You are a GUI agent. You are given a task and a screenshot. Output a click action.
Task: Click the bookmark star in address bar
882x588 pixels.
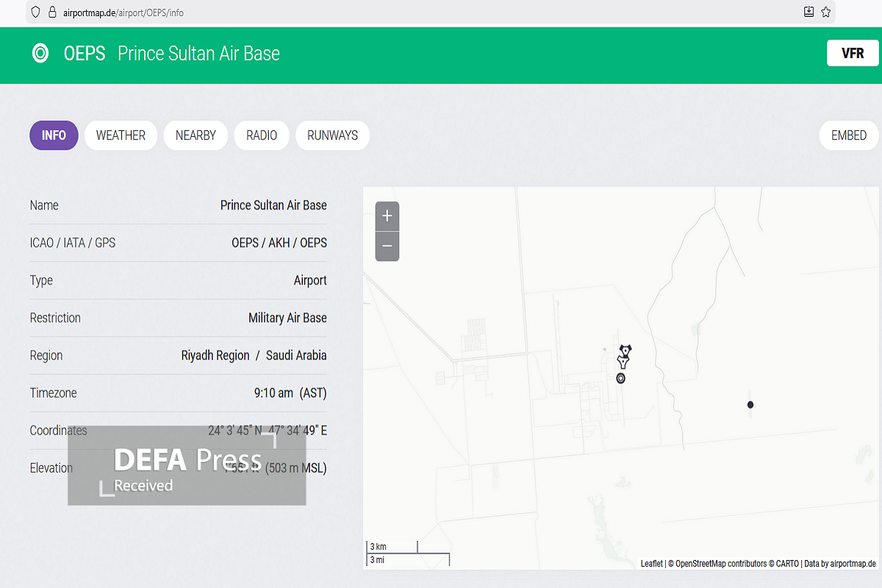pyautogui.click(x=825, y=12)
